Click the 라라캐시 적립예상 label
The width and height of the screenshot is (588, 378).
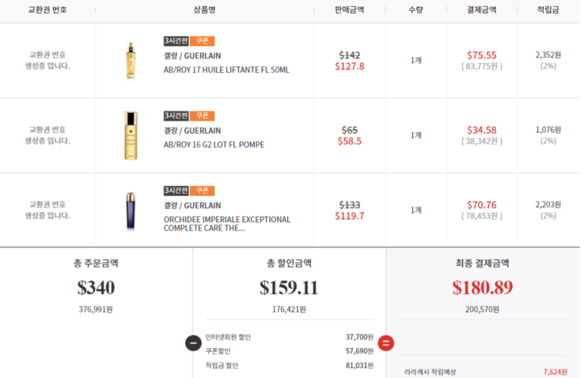430,372
